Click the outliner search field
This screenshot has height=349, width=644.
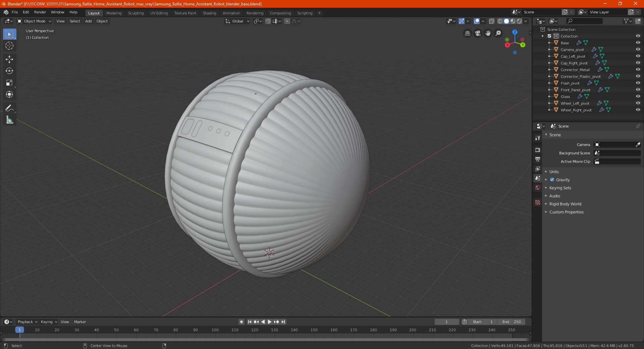click(x=584, y=21)
